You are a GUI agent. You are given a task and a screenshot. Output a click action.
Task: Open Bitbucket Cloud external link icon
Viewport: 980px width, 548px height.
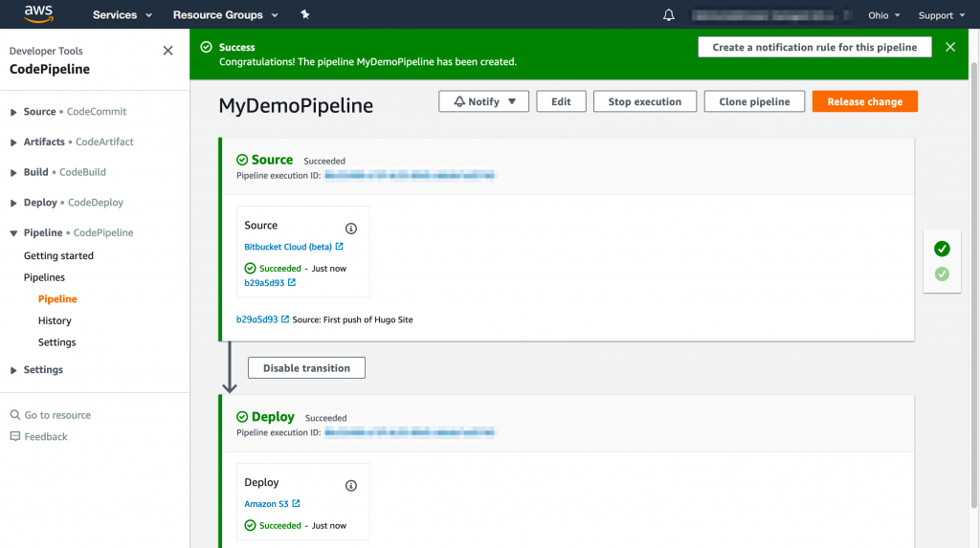point(340,246)
